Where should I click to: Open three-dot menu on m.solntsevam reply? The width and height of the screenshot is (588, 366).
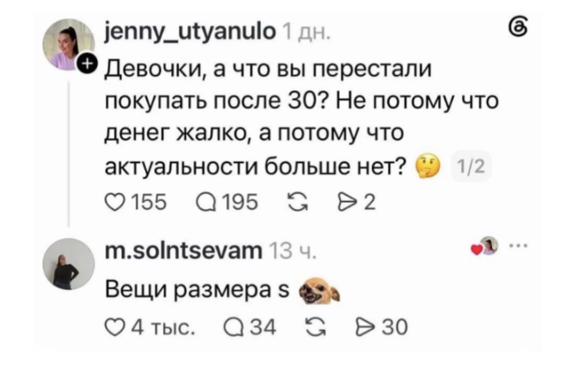tap(518, 246)
